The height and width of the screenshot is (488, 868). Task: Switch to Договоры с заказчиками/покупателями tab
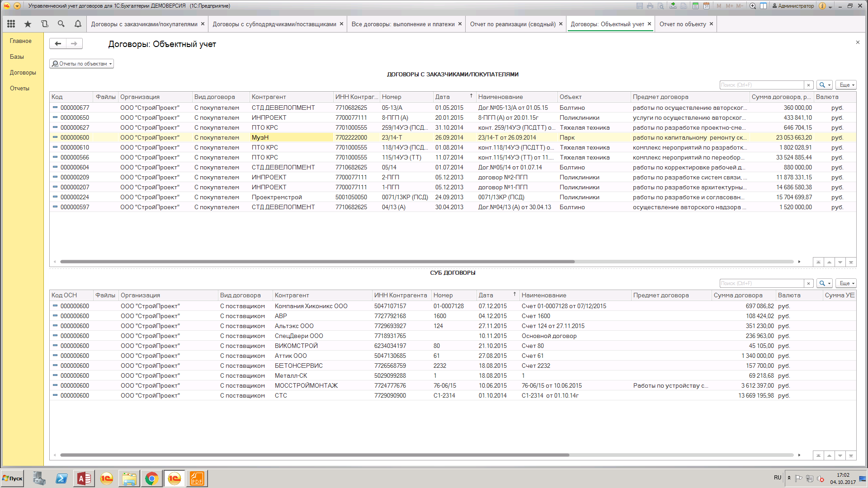coord(144,24)
